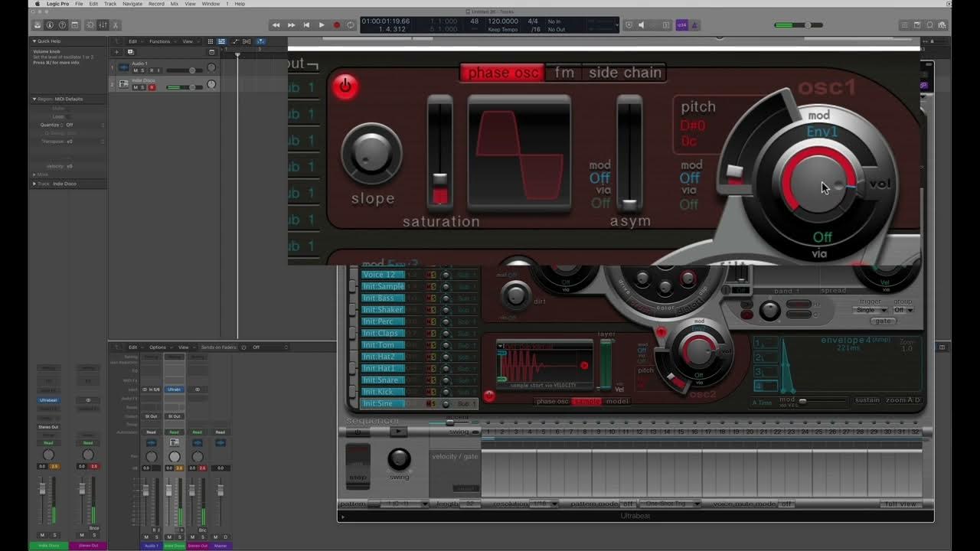Image resolution: width=980 pixels, height=551 pixels.
Task: Click the Fast Forward transport button
Action: tap(291, 25)
